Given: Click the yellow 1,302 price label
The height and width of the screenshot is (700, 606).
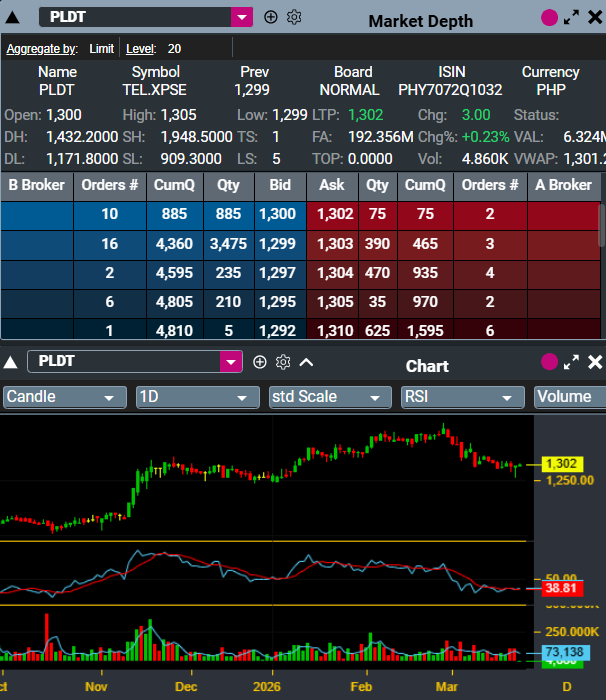Looking at the screenshot, I should click(x=562, y=464).
